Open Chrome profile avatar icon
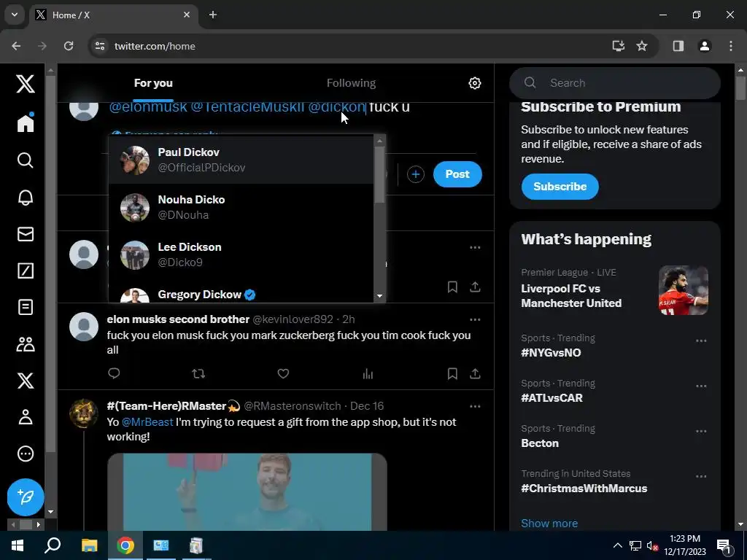Image resolution: width=747 pixels, height=560 pixels. pos(704,46)
